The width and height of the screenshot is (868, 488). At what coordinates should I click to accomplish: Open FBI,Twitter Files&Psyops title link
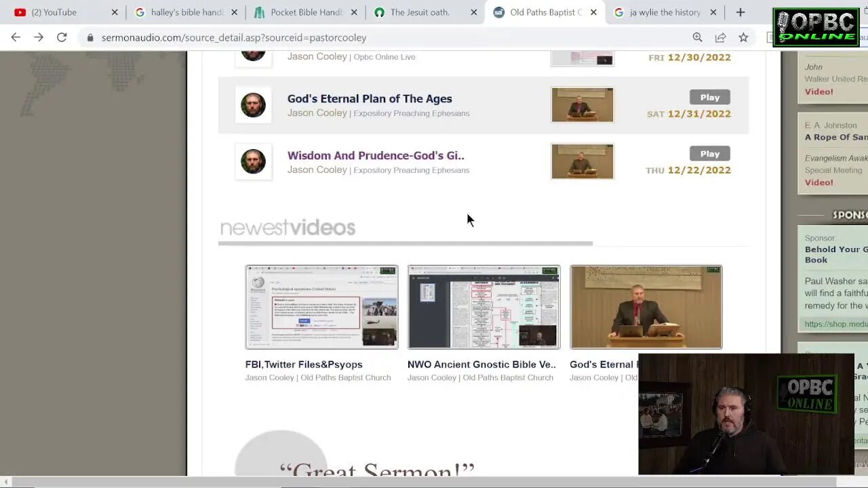coord(304,365)
